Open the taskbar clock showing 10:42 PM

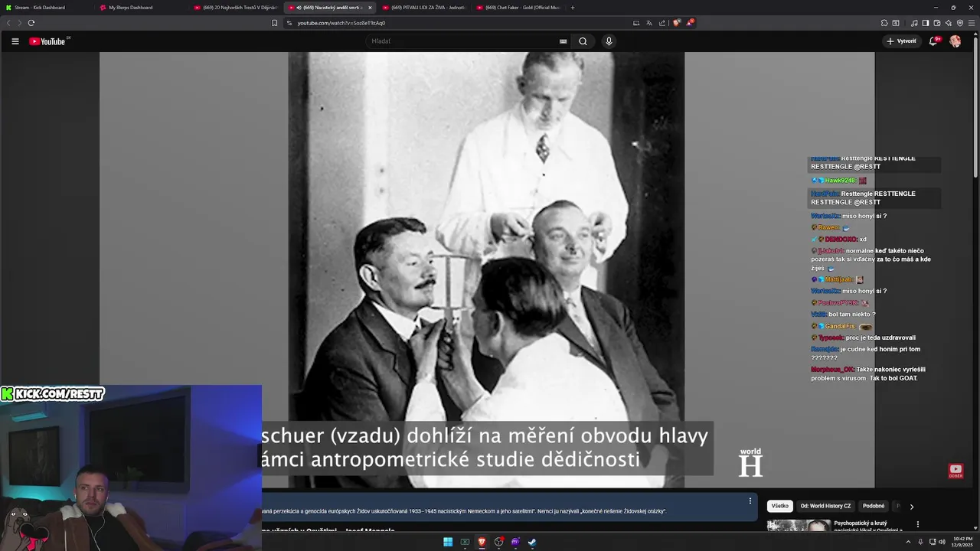click(961, 542)
